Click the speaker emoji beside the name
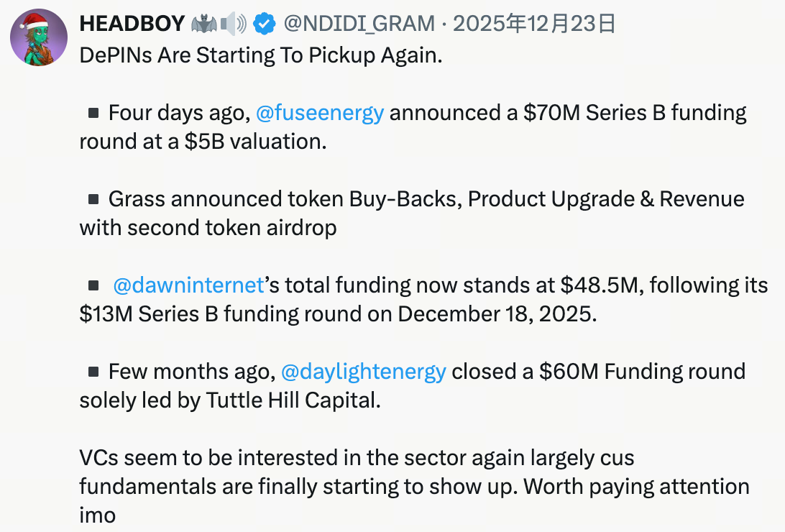 (234, 24)
